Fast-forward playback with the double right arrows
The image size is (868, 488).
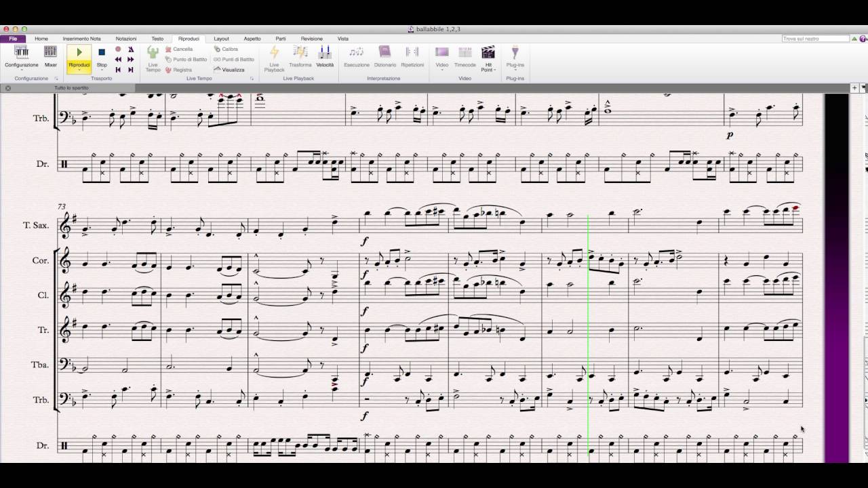(x=131, y=59)
